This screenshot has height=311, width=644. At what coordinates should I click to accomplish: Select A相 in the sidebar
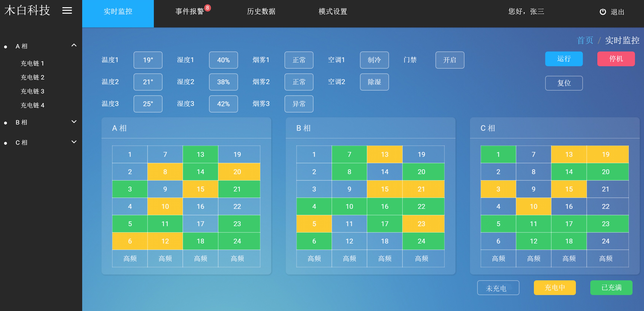pyautogui.click(x=22, y=46)
